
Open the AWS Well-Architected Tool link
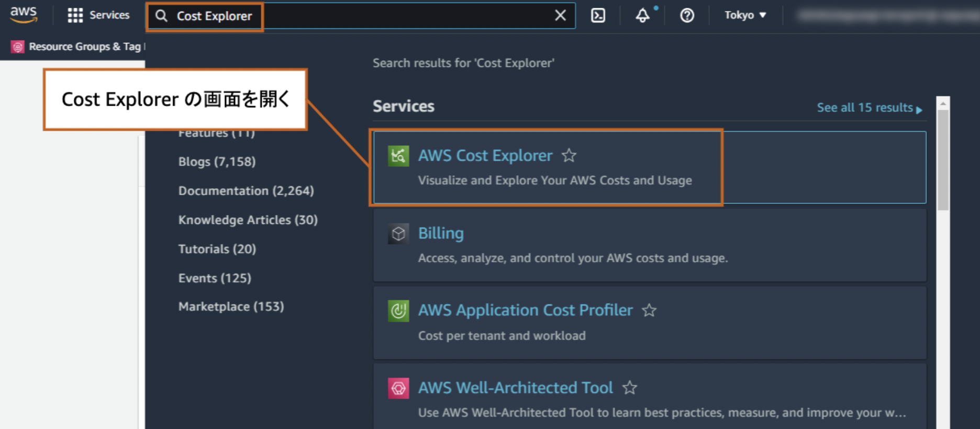515,388
